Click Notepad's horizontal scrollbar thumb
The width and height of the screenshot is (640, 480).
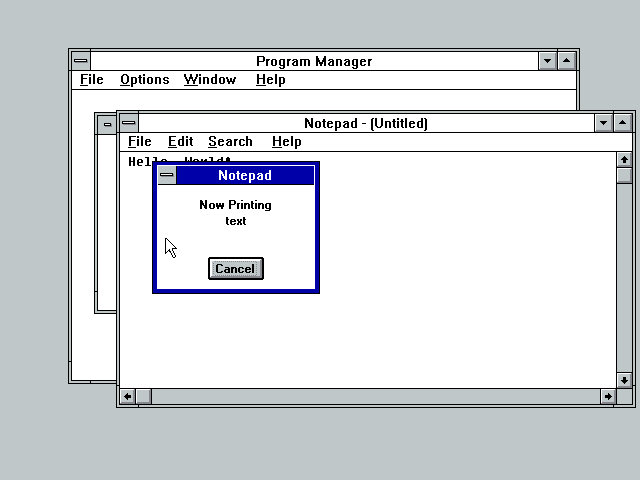[143, 396]
